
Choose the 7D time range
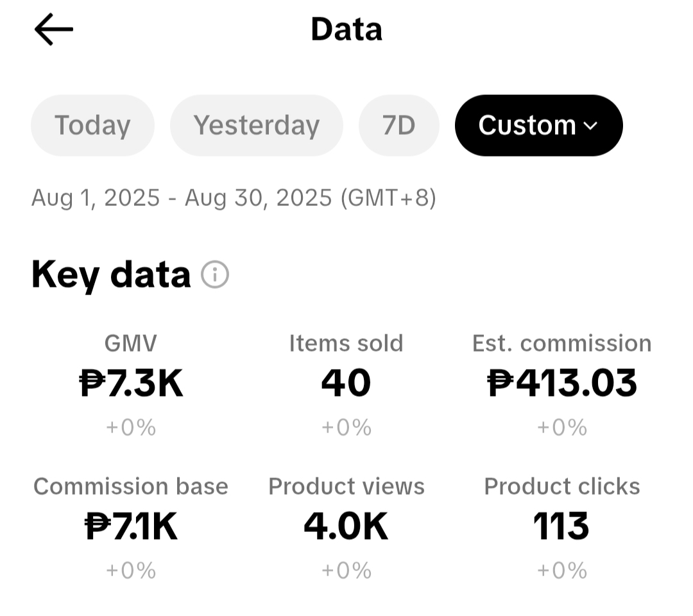click(398, 125)
